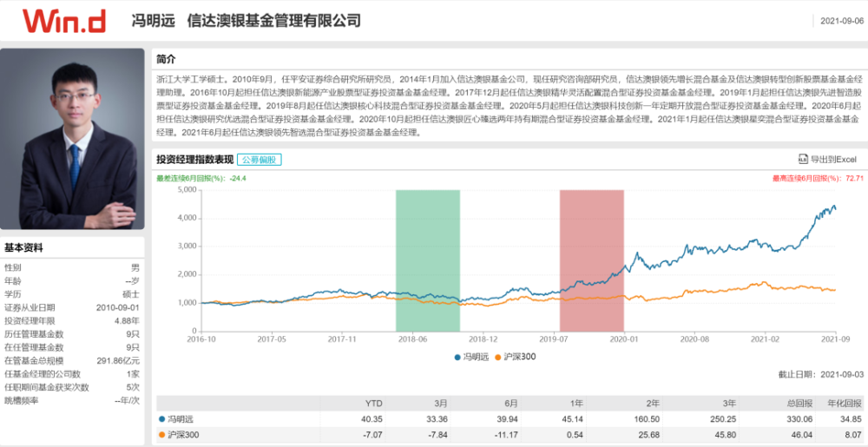Click 沪深300 6-month value -11.17

coord(509,436)
